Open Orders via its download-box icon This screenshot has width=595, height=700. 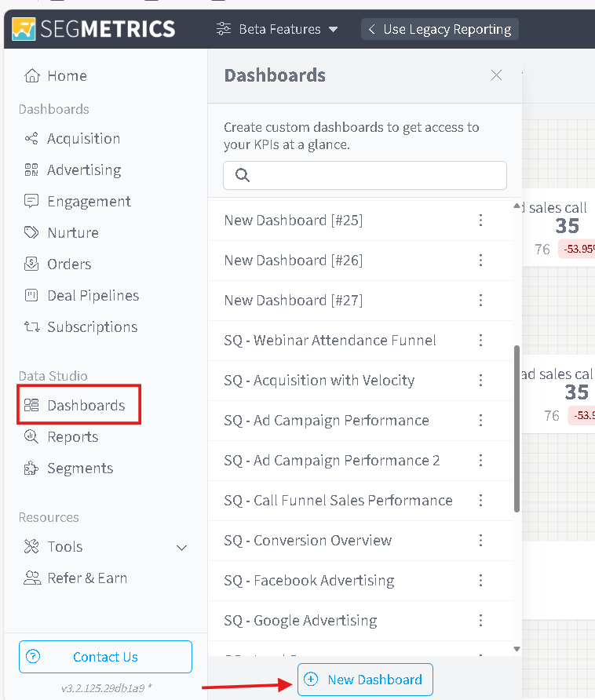(x=31, y=264)
